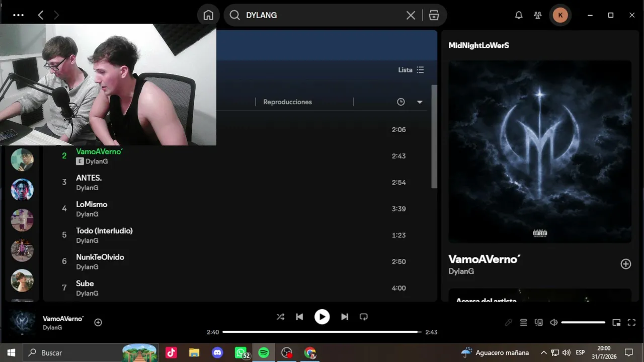Toggle shuffle playback

pyautogui.click(x=280, y=317)
